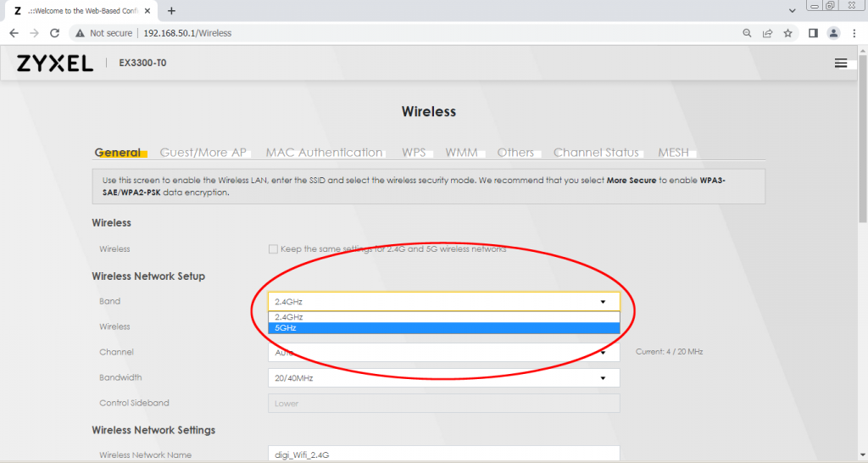This screenshot has width=868, height=463.
Task: Toggle the browser side panel icon
Action: tap(812, 33)
